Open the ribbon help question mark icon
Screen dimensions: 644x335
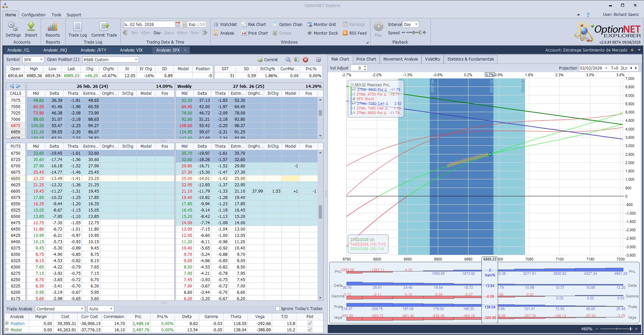coord(588,15)
